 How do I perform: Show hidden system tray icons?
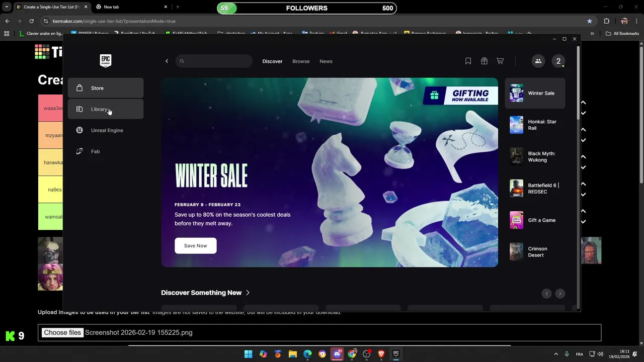pyautogui.click(x=556, y=354)
